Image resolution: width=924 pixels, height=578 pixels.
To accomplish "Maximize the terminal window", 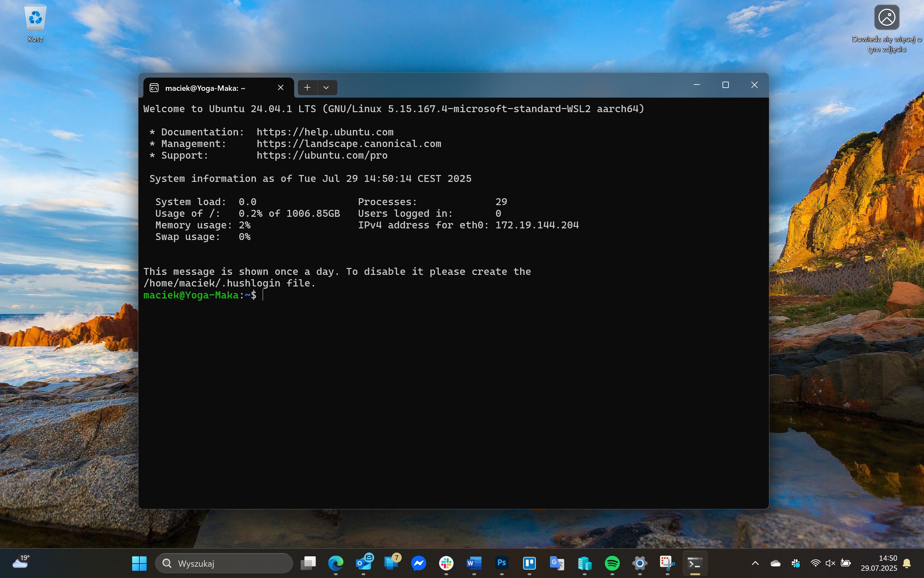I will [x=725, y=85].
